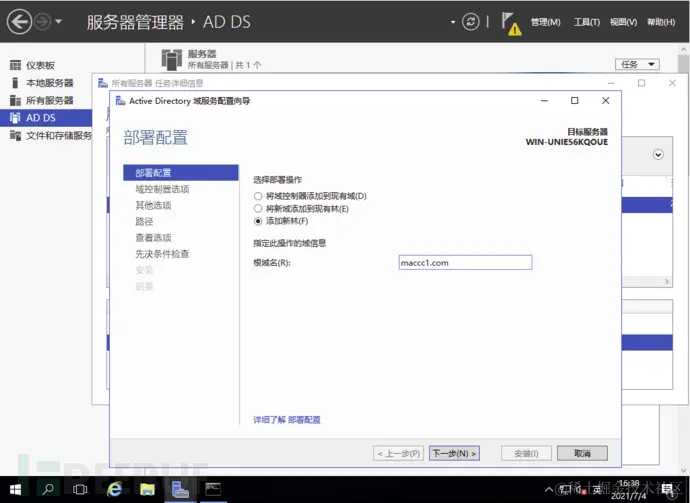Click the 服务器 panel header icon

172,59
